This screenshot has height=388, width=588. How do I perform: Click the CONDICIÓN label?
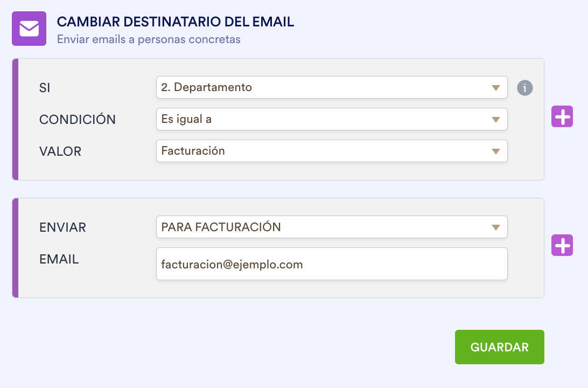[78, 120]
